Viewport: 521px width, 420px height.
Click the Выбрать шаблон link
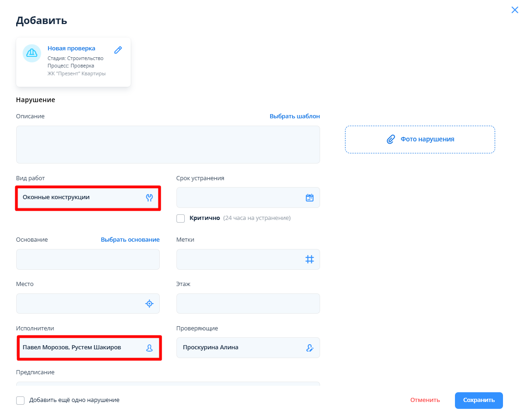point(294,116)
